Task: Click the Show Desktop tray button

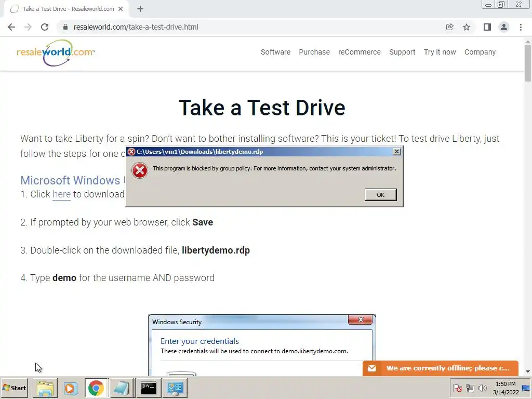Action: point(526,388)
